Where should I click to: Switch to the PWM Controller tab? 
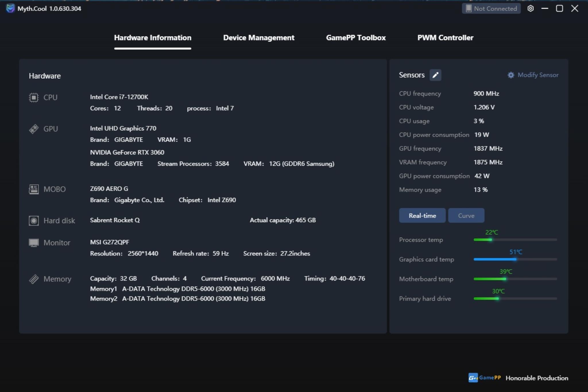445,38
